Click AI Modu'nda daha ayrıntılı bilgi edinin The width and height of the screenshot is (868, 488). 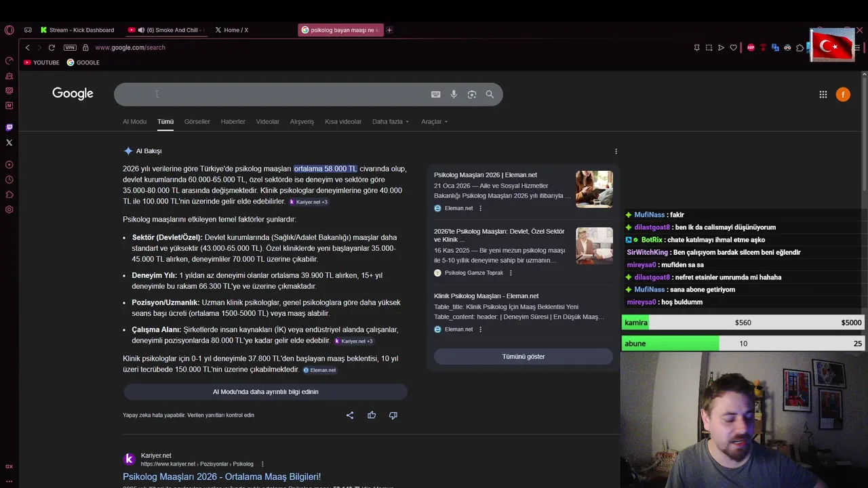click(x=265, y=392)
